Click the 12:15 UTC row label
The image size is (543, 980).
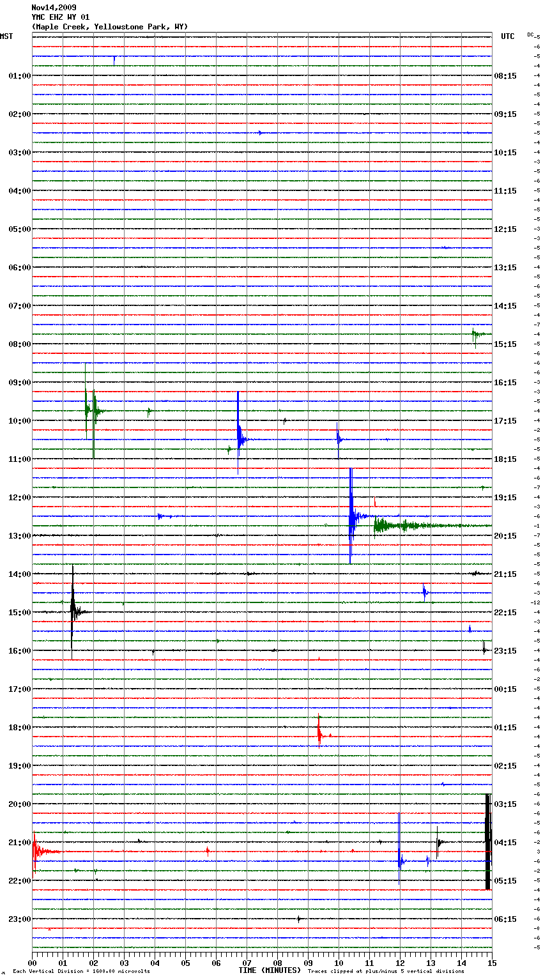tap(505, 229)
